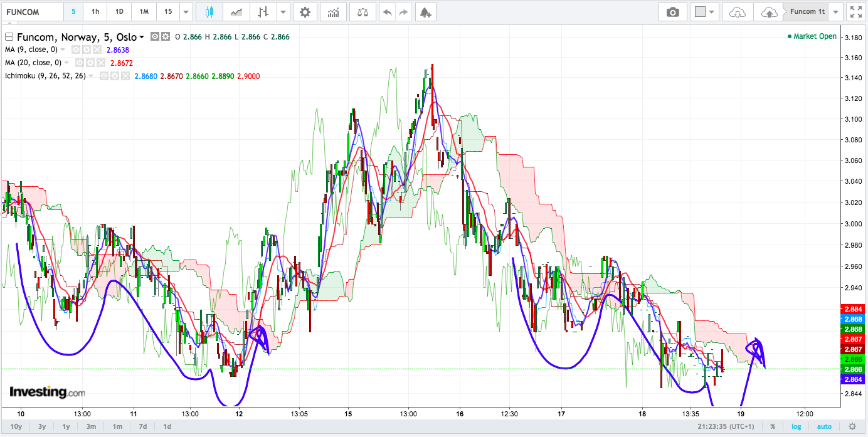Viewport: 868px width, 437px height.
Task: Switch to the line chart style icon
Action: click(x=236, y=12)
